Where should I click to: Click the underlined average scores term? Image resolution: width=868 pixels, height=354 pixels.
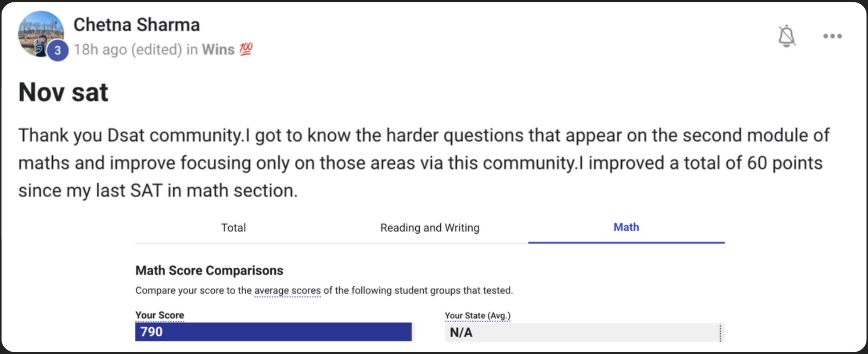click(287, 290)
